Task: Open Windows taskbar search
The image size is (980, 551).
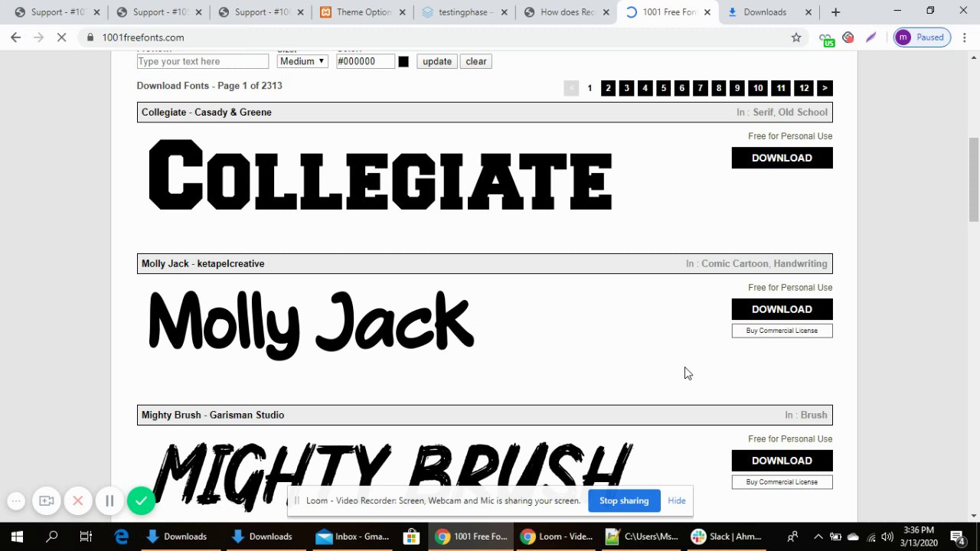Action: point(52,536)
